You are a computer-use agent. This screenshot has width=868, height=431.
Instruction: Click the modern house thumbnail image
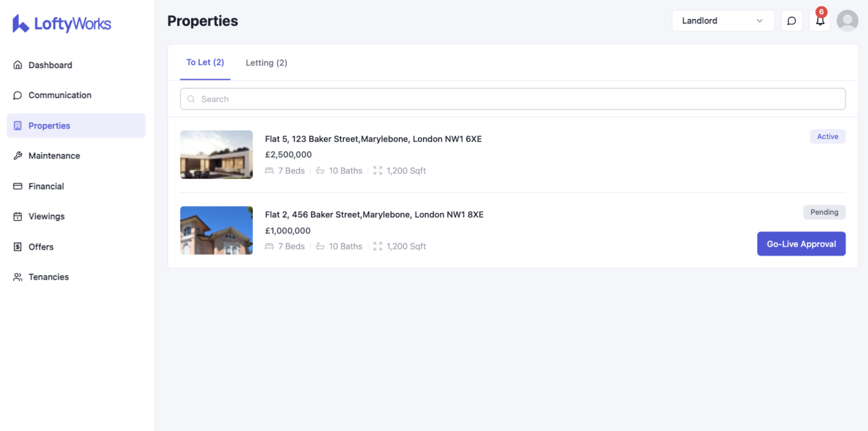pyautogui.click(x=216, y=154)
